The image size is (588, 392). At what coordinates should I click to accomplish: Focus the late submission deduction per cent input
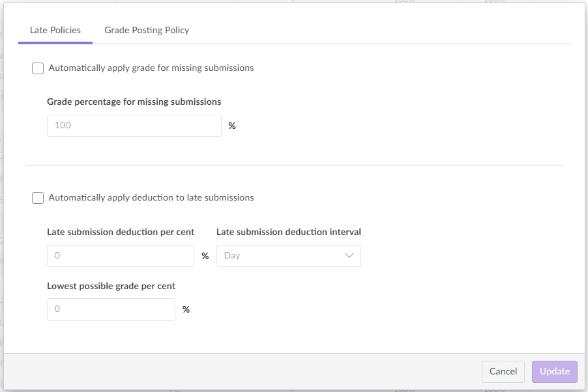click(121, 256)
